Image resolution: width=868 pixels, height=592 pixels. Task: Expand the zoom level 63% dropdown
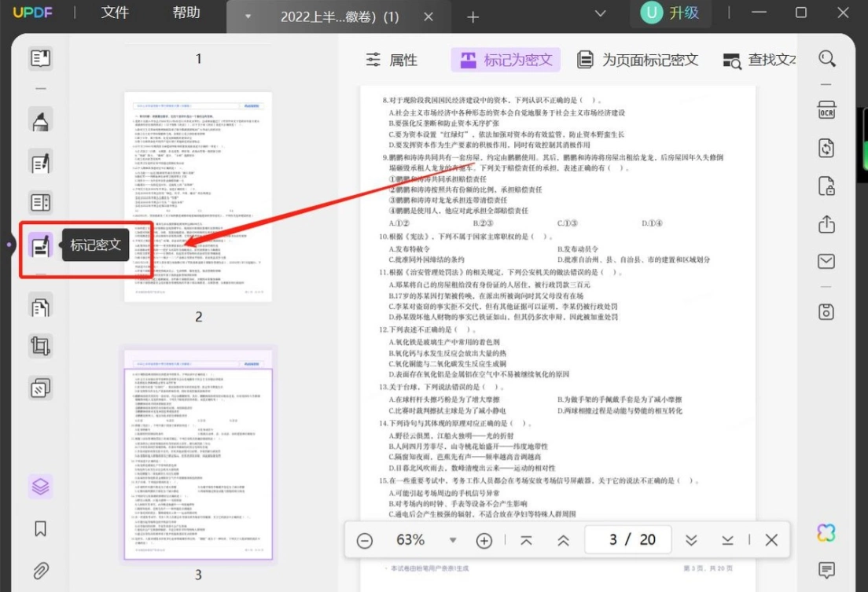click(452, 540)
